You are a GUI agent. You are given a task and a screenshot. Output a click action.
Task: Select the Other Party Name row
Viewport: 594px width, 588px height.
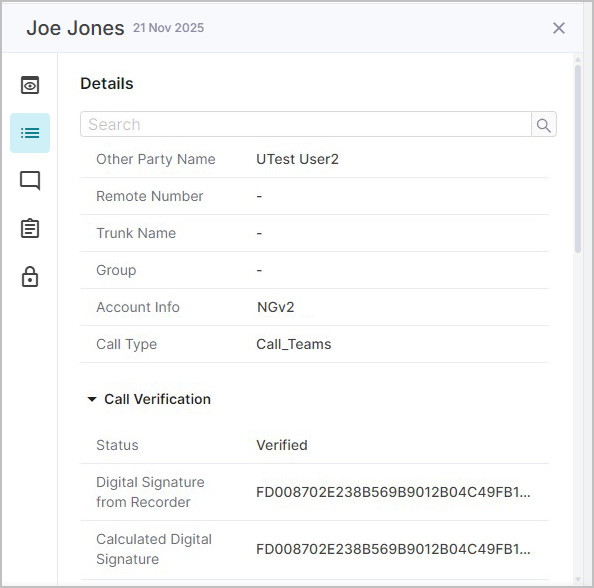[314, 159]
